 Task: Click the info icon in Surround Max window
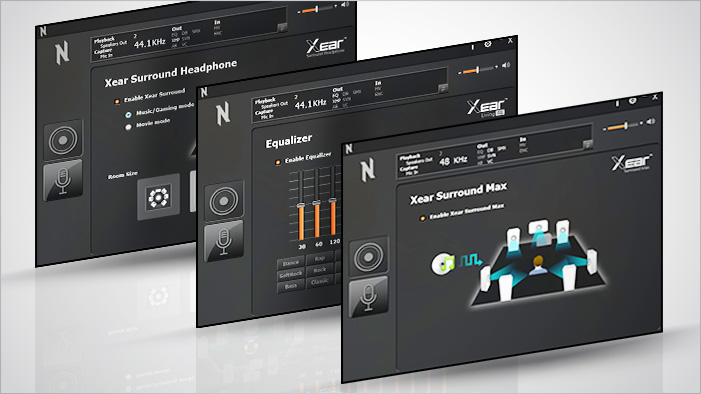point(617,103)
